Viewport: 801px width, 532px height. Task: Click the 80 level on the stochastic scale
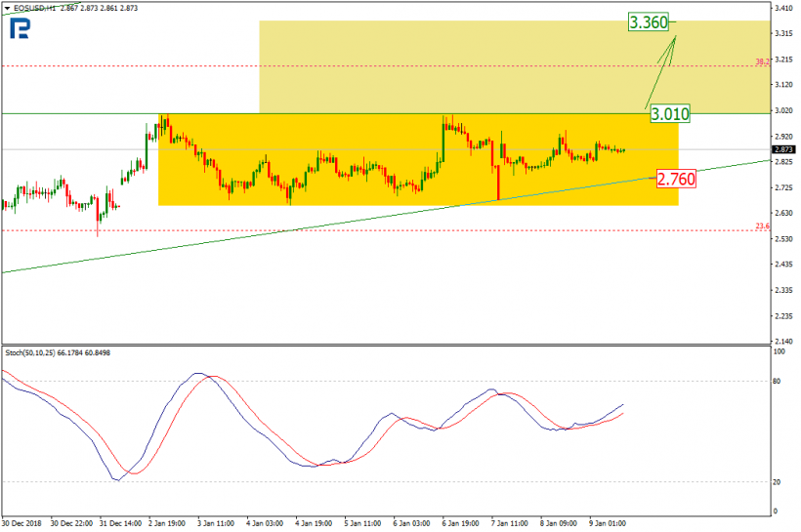click(x=778, y=381)
